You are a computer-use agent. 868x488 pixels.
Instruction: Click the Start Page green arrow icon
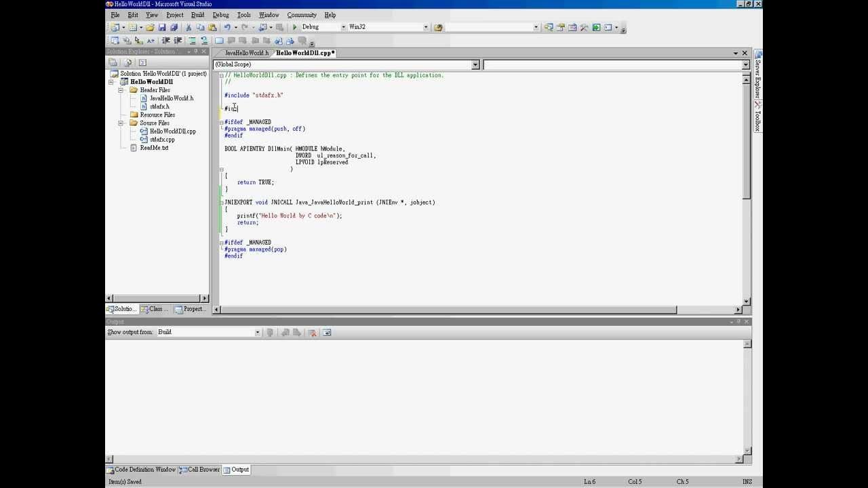596,27
